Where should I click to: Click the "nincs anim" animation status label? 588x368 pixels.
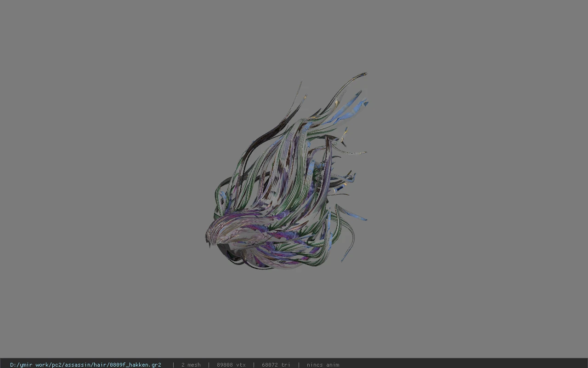click(x=323, y=365)
